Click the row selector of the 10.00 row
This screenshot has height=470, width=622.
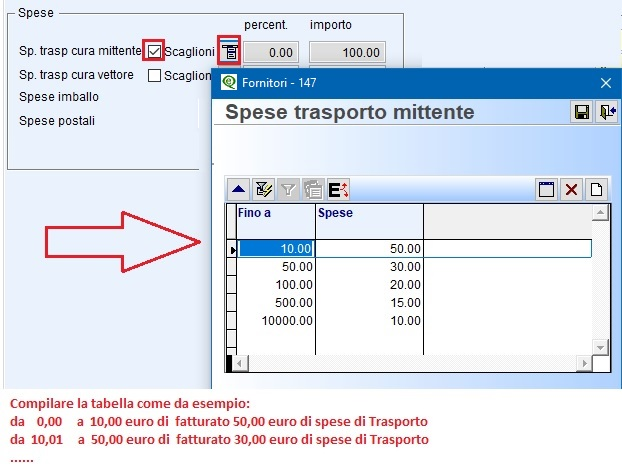(x=232, y=249)
